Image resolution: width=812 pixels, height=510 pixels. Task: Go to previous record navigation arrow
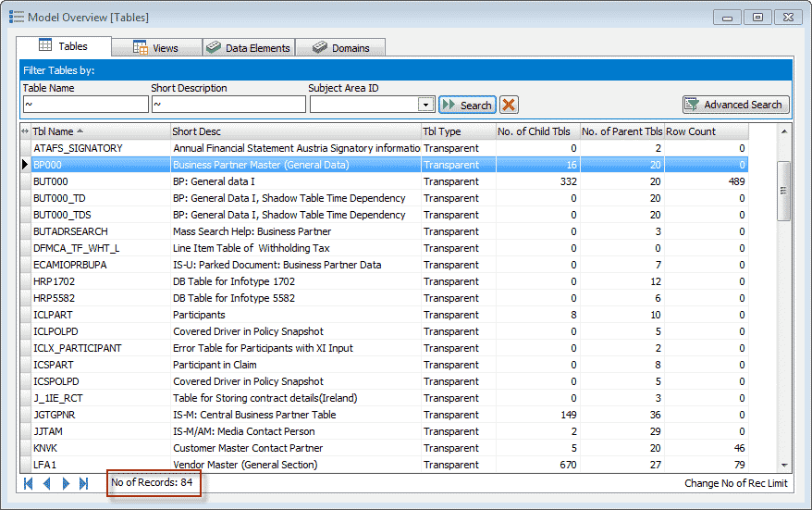(x=47, y=483)
